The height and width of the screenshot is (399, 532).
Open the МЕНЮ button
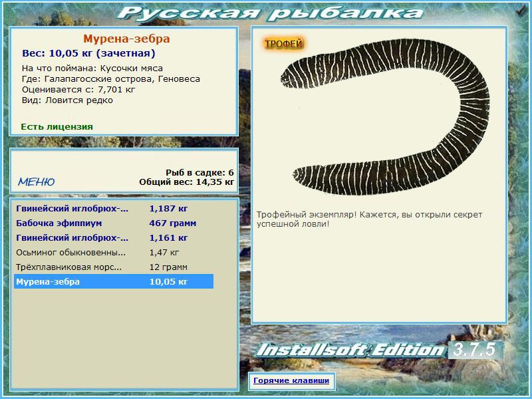[37, 182]
